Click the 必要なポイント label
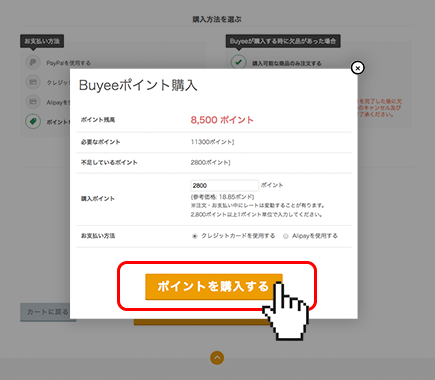Screen dimensions: 435x380 click(x=100, y=142)
